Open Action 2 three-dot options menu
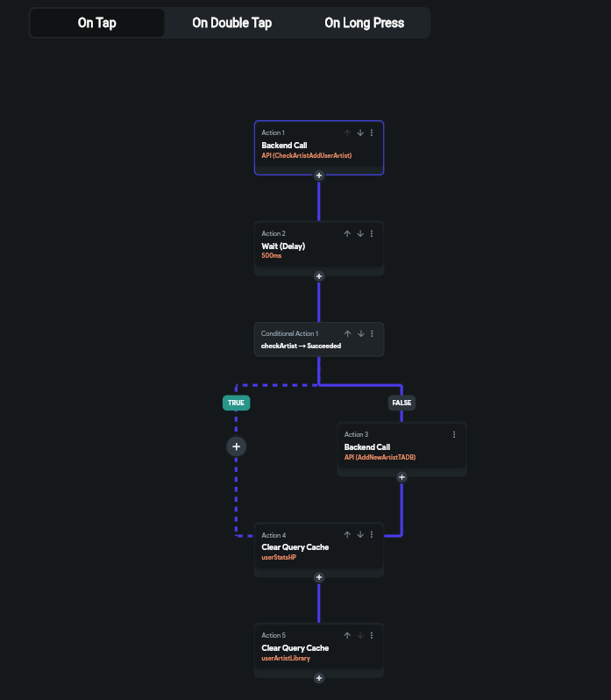611x700 pixels. (x=372, y=234)
